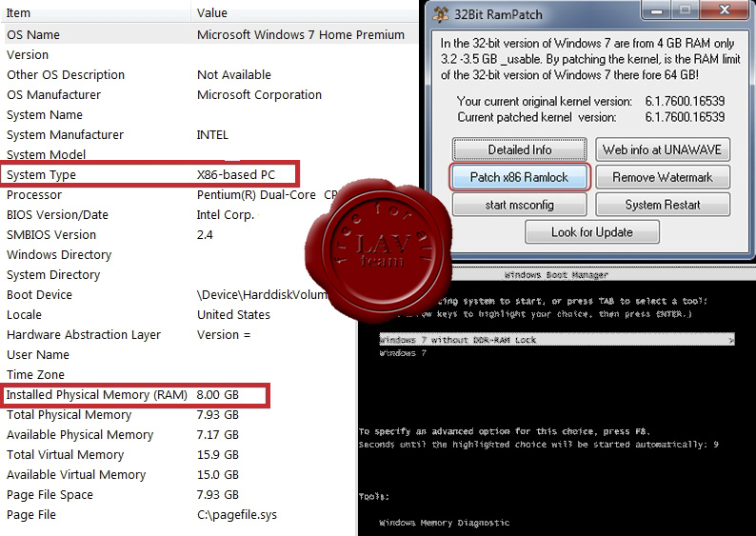
Task: Minimize the 32Bit RamPatch window
Action: pyautogui.click(x=656, y=10)
